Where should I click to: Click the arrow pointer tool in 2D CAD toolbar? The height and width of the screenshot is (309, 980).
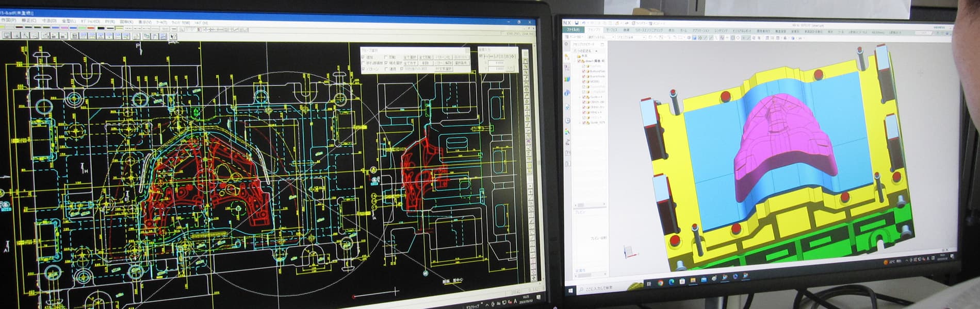pyautogui.click(x=173, y=37)
